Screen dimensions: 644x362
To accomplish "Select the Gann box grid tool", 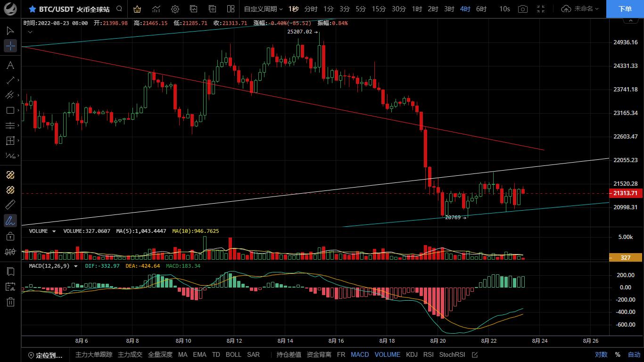I will point(10,140).
